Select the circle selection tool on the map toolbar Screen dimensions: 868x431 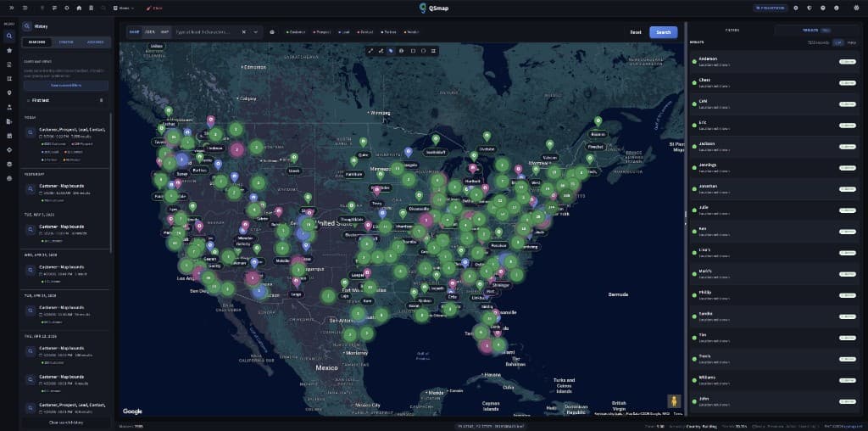[x=423, y=51]
